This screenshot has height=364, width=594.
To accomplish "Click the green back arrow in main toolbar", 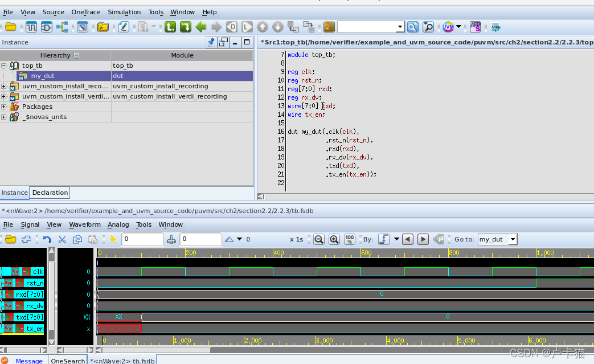I will click(x=200, y=27).
